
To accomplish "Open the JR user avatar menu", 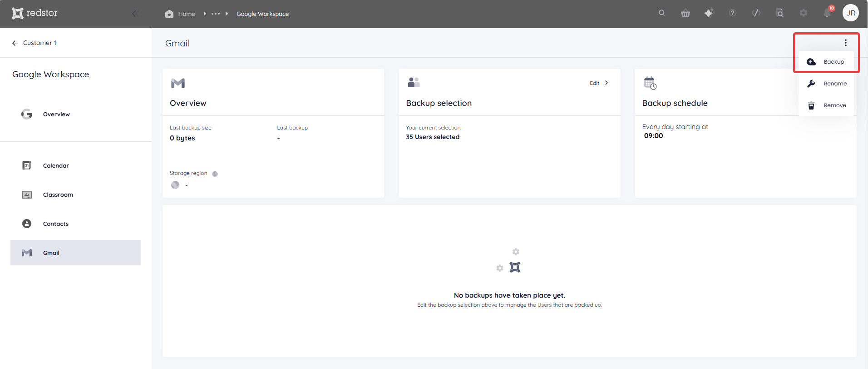I will 851,13.
